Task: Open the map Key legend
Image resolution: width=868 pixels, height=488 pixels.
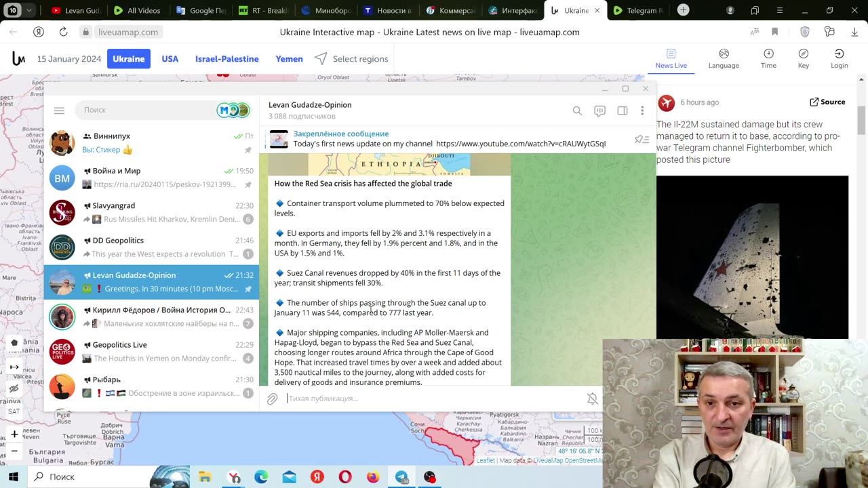Action: [x=804, y=59]
